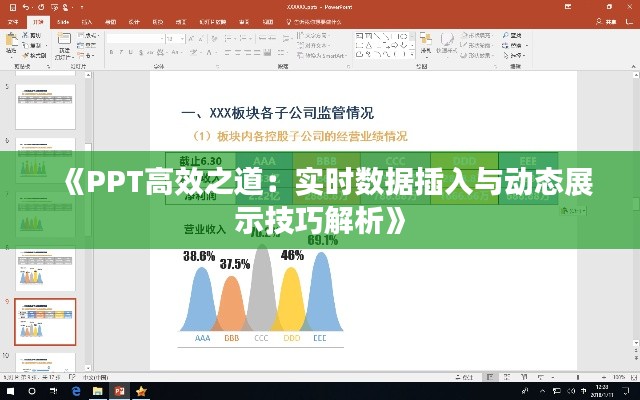Screen dimensions: 640x400
Task: Click the Shape Outline pen icon
Action: click(464, 45)
